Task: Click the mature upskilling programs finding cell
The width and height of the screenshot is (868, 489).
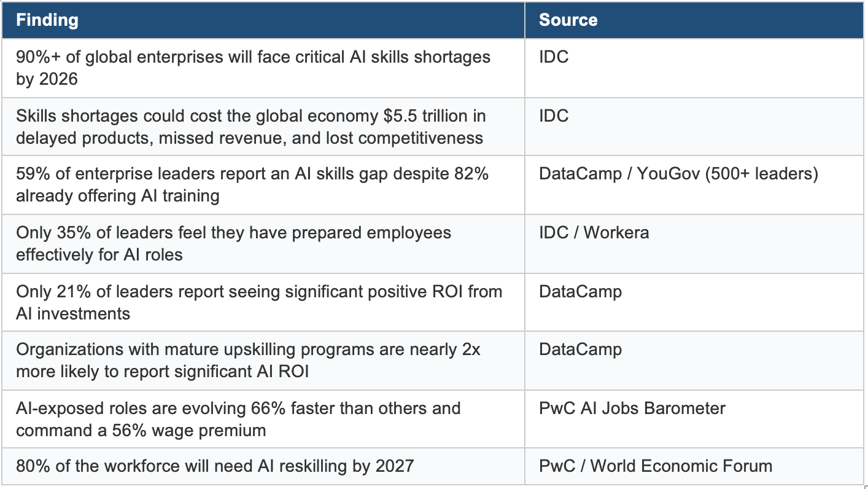Action: 248,361
